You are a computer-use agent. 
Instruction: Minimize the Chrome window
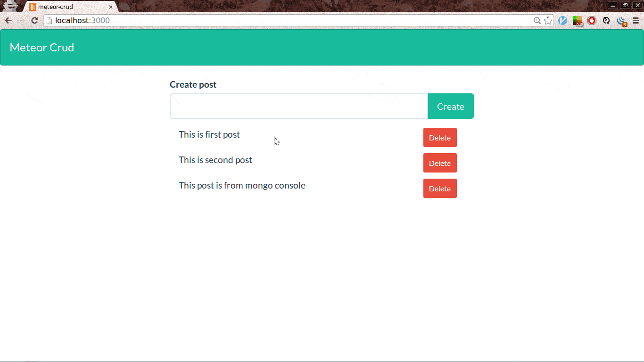coord(613,5)
